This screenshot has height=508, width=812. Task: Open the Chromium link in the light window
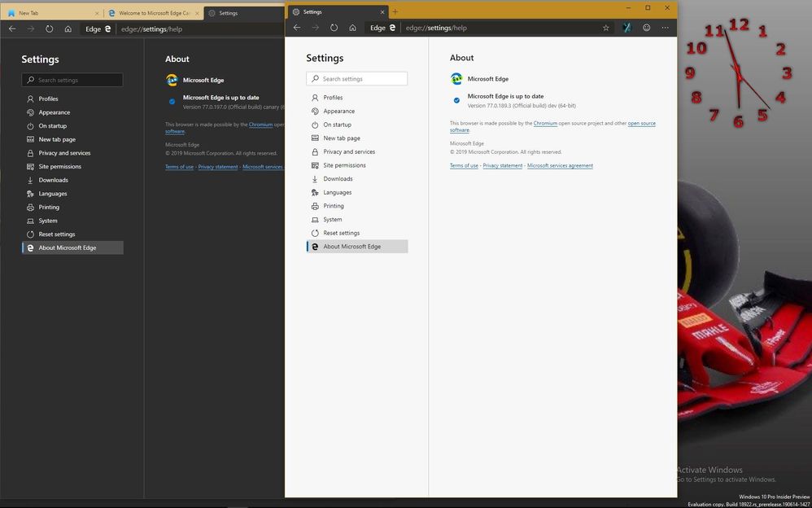pyautogui.click(x=545, y=124)
